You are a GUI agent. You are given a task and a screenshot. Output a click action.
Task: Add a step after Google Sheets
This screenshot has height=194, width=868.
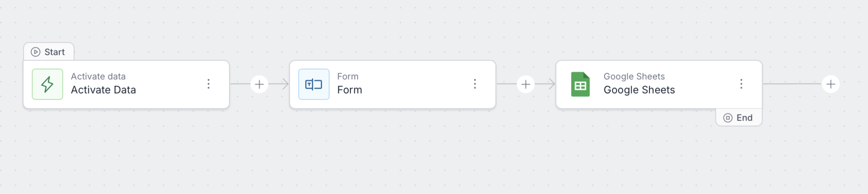831,84
